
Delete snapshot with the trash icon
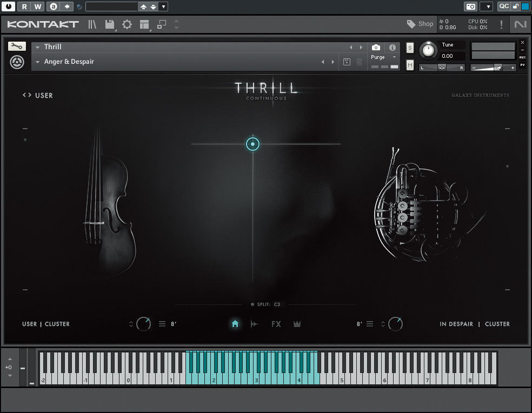point(359,62)
